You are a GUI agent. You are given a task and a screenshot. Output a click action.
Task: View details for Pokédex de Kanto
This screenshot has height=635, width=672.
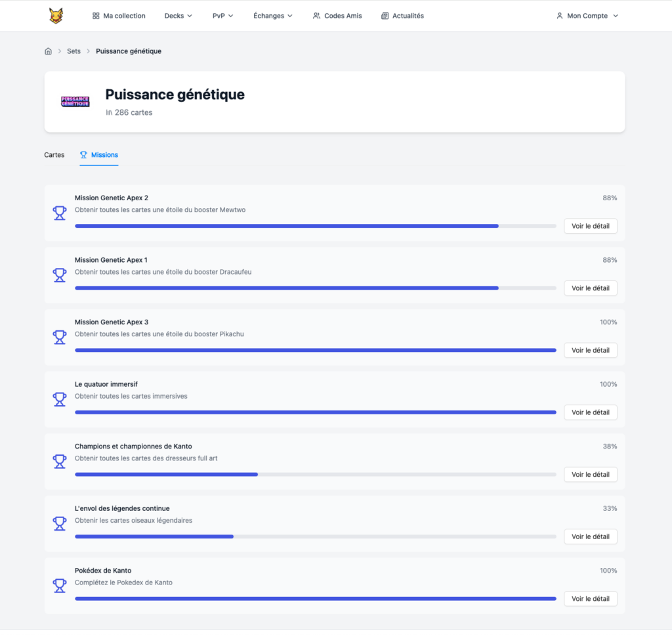[x=591, y=599]
